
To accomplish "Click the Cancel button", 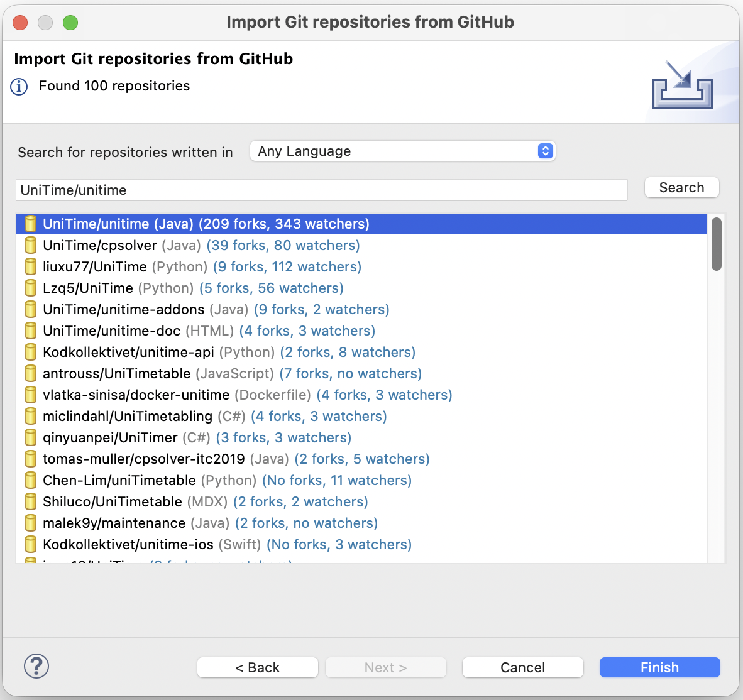I will pyautogui.click(x=522, y=667).
